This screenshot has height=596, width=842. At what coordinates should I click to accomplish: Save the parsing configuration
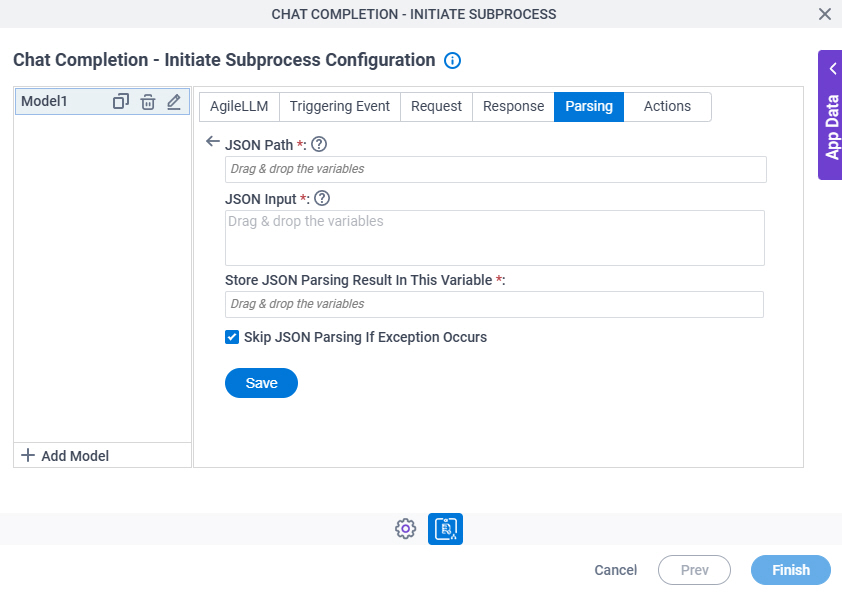pyautogui.click(x=262, y=383)
